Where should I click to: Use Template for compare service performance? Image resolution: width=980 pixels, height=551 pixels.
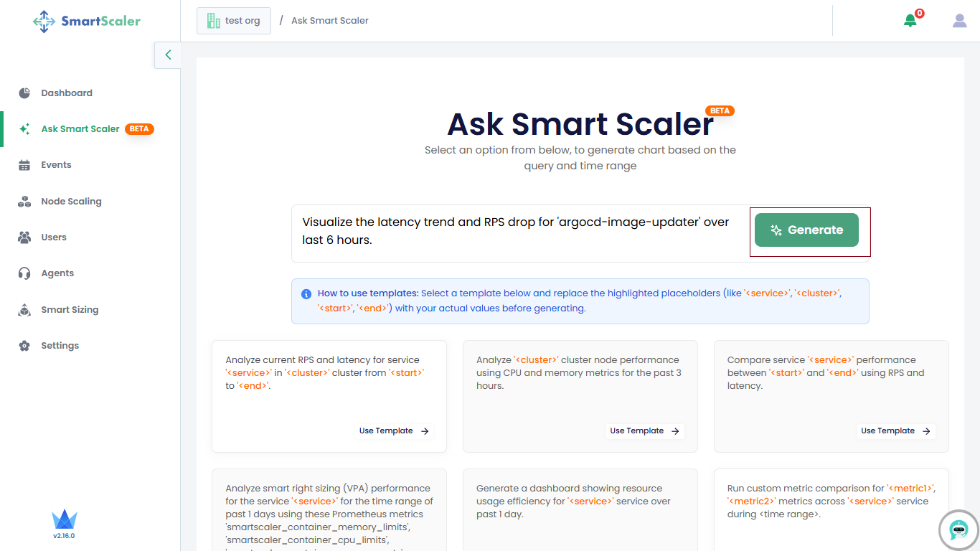pos(896,431)
